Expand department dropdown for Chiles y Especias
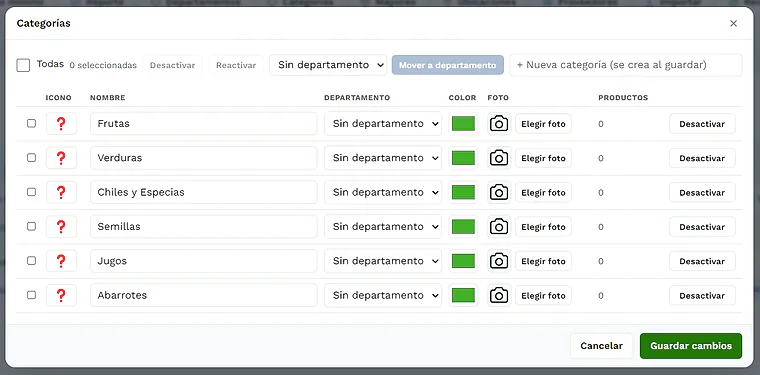Viewport: 760px width, 375px height. (x=383, y=192)
